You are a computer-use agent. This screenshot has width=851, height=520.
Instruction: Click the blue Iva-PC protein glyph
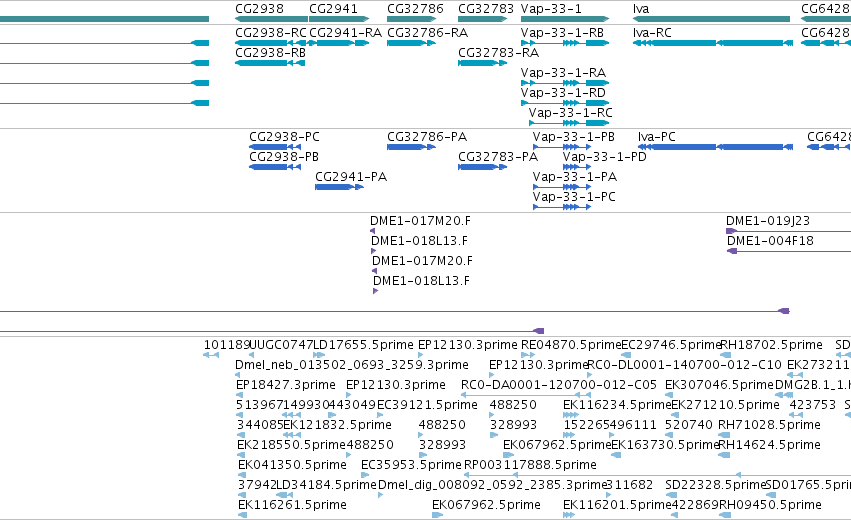pyautogui.click(x=715, y=147)
